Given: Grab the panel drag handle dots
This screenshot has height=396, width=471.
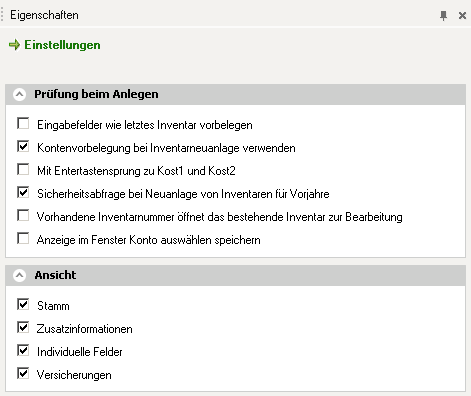Looking at the screenshot, I should click(x=2, y=15).
